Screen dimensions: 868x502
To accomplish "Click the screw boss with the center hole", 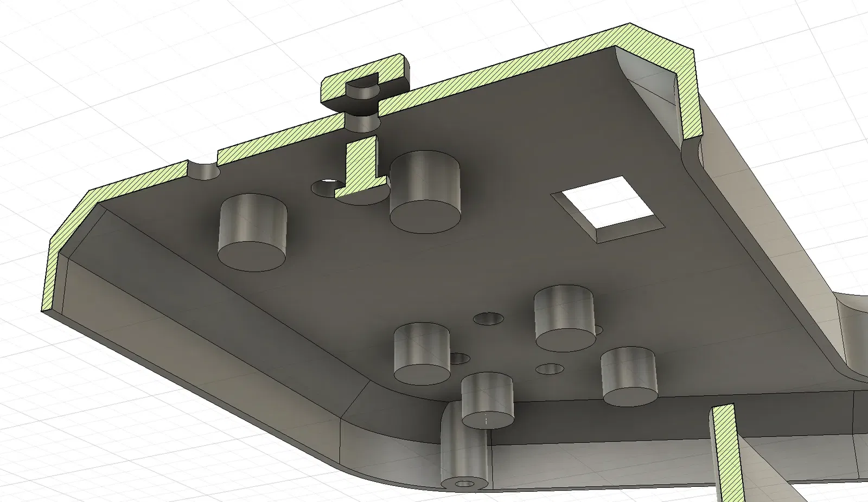I will (x=464, y=446).
